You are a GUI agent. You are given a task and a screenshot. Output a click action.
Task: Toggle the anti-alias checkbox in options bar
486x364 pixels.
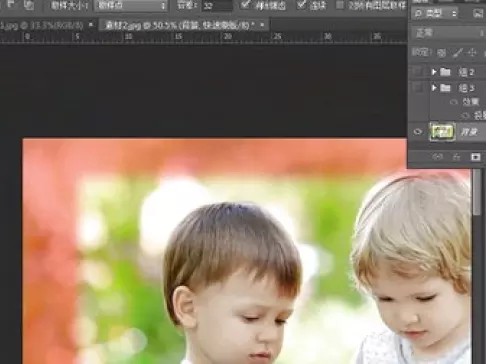pyautogui.click(x=246, y=5)
